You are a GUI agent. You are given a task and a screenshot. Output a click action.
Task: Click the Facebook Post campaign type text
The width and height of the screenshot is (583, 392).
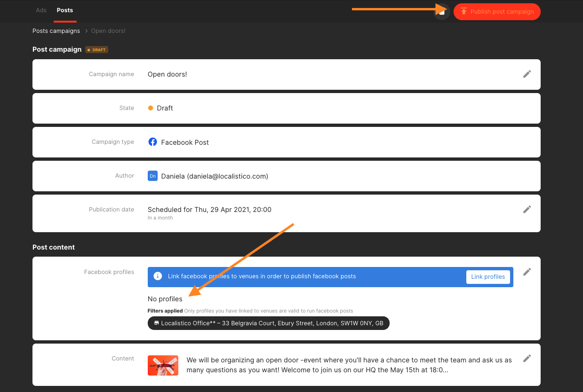(x=185, y=142)
